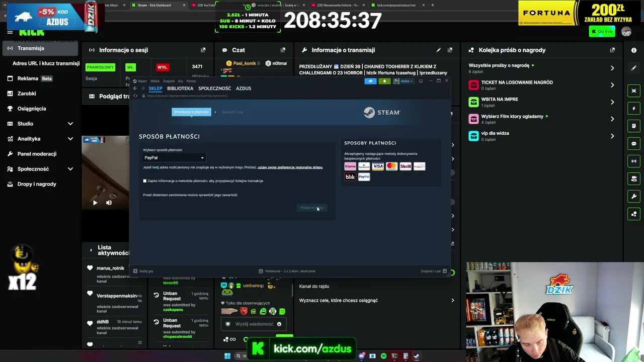Screen dimensions: 644x362
Task: Click the Go live button
Action: tap(602, 31)
